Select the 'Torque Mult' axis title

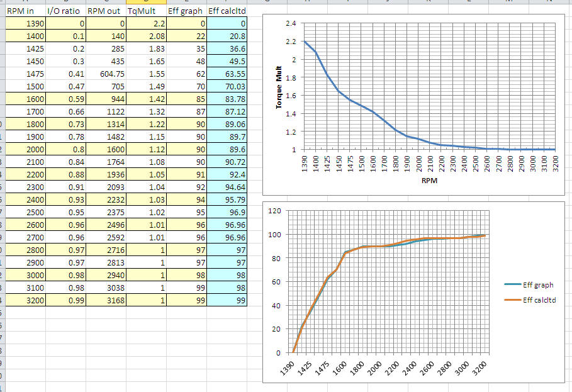pos(279,87)
